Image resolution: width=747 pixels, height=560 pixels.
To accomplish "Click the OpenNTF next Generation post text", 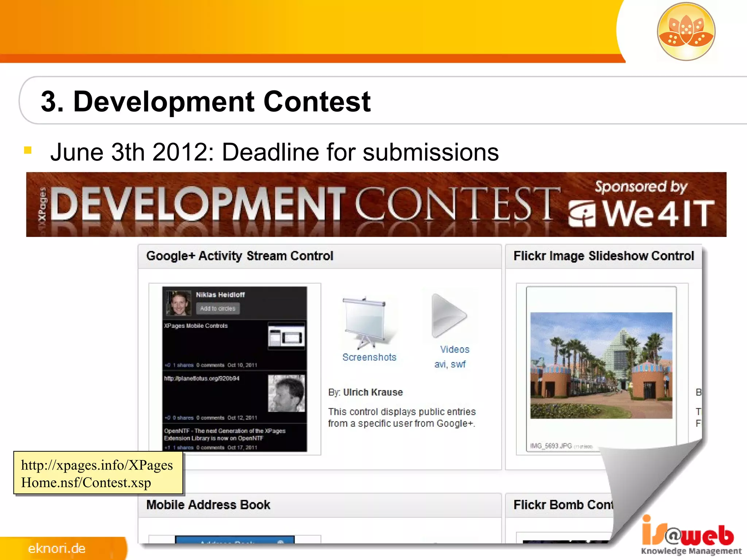I will (225, 434).
